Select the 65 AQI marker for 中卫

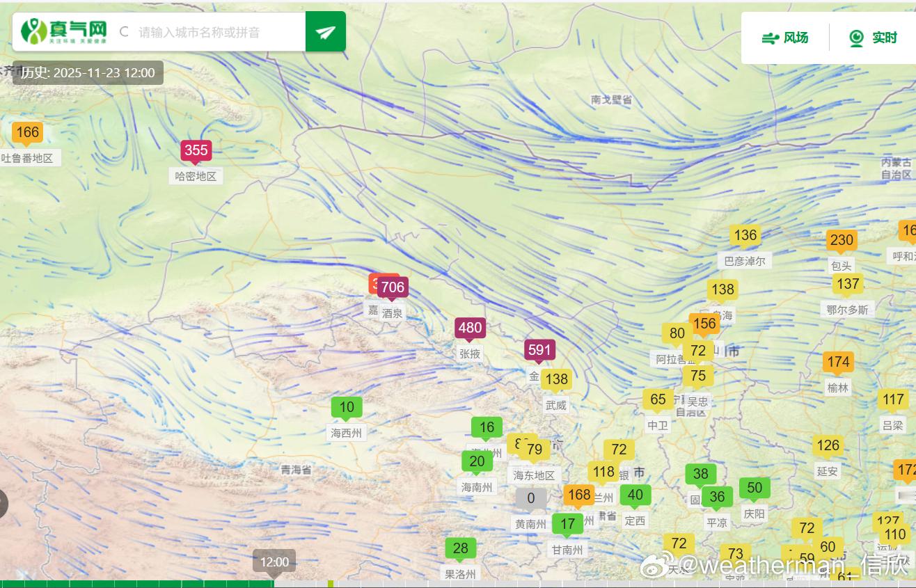pos(658,399)
